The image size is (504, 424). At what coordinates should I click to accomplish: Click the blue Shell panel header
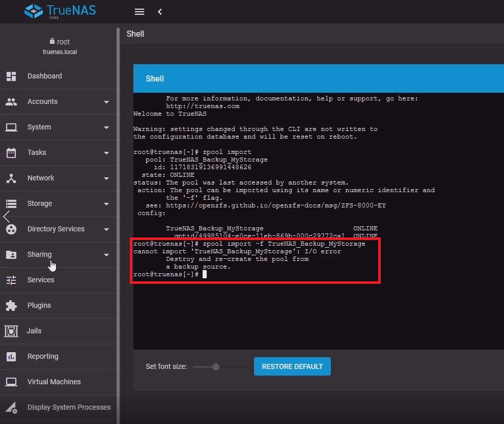click(319, 78)
